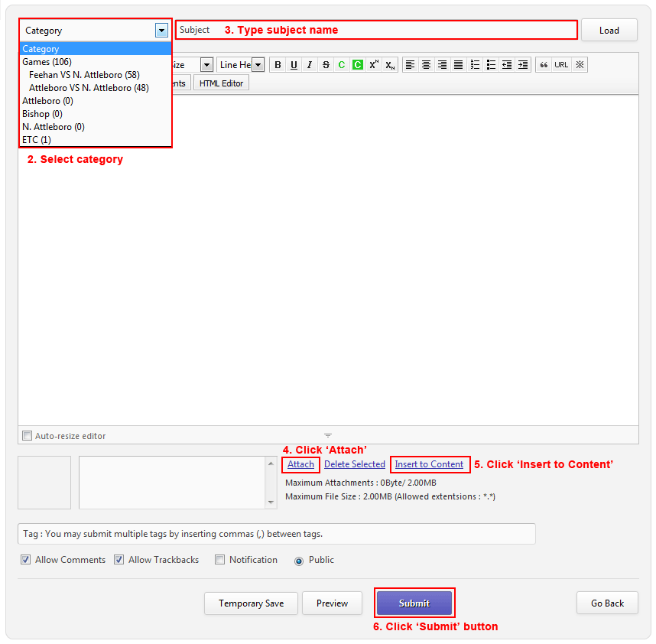Select the Public radio button
This screenshot has width=656, height=644.
tap(299, 561)
